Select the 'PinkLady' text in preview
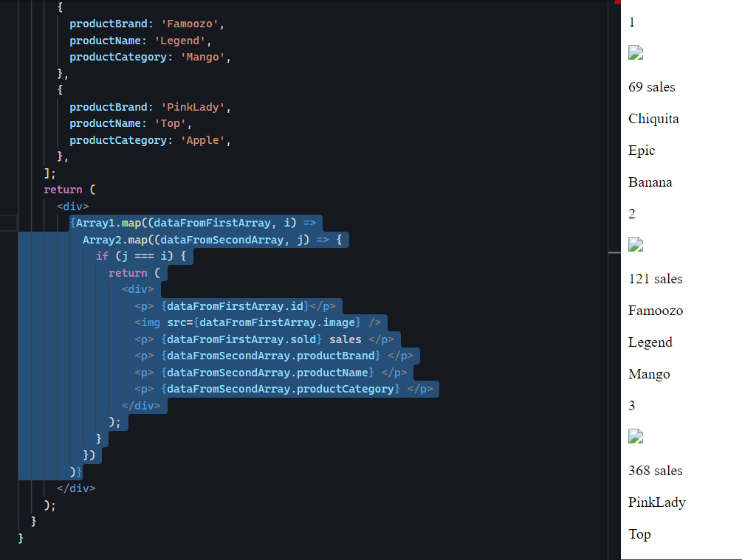This screenshot has height=560, width=742. tap(657, 502)
